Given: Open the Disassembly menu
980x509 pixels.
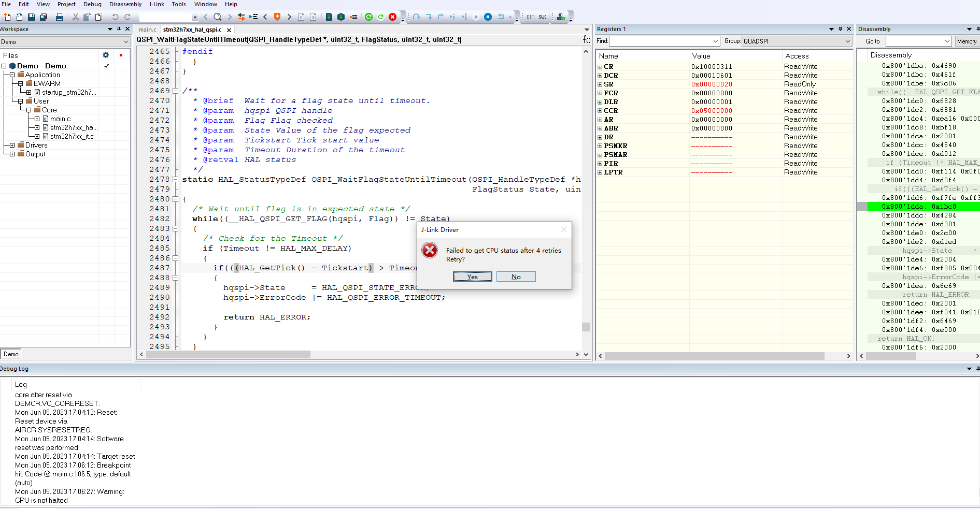Looking at the screenshot, I should pos(125,4).
